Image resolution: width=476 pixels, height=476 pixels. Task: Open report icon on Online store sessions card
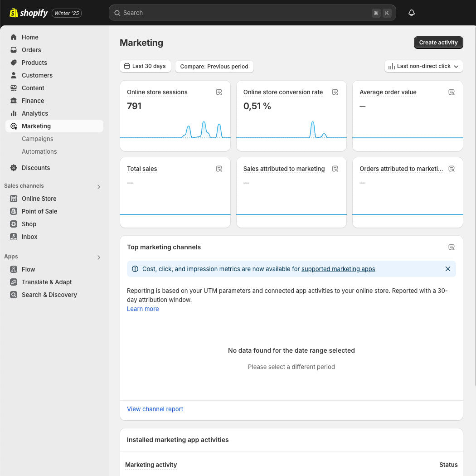coord(219,92)
